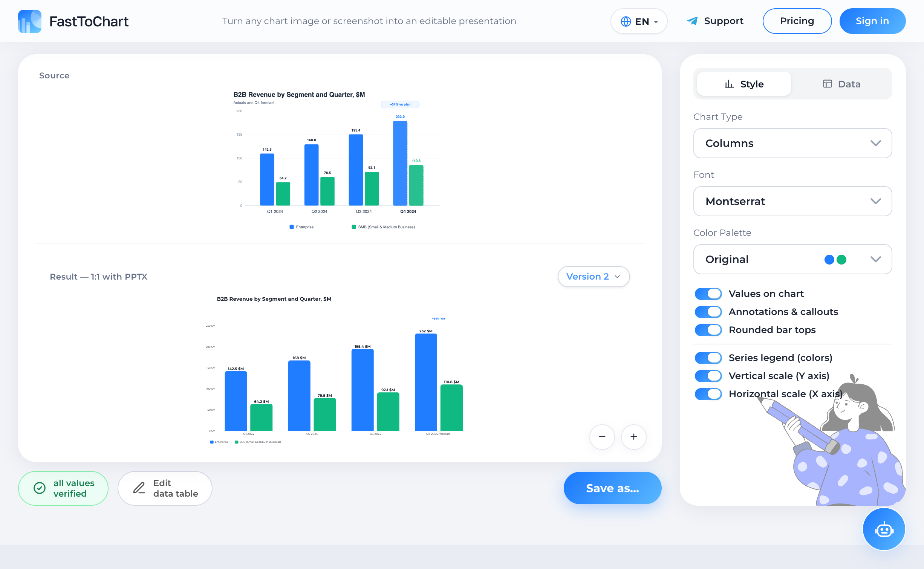The image size is (924, 569).
Task: Click the all values verified badge
Action: tap(63, 488)
